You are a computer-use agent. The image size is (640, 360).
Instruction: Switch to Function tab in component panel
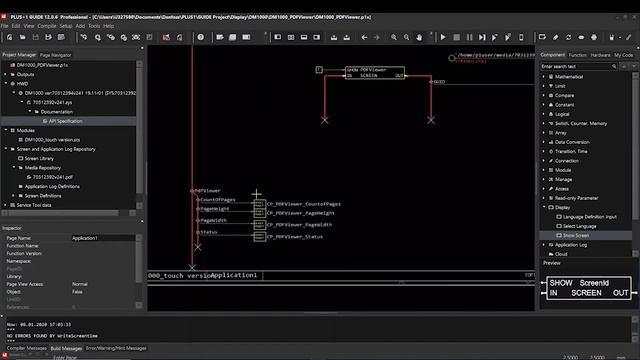pyautogui.click(x=578, y=55)
